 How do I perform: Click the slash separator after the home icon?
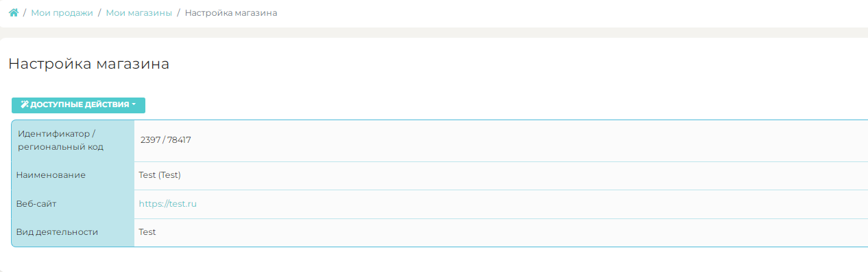25,13
